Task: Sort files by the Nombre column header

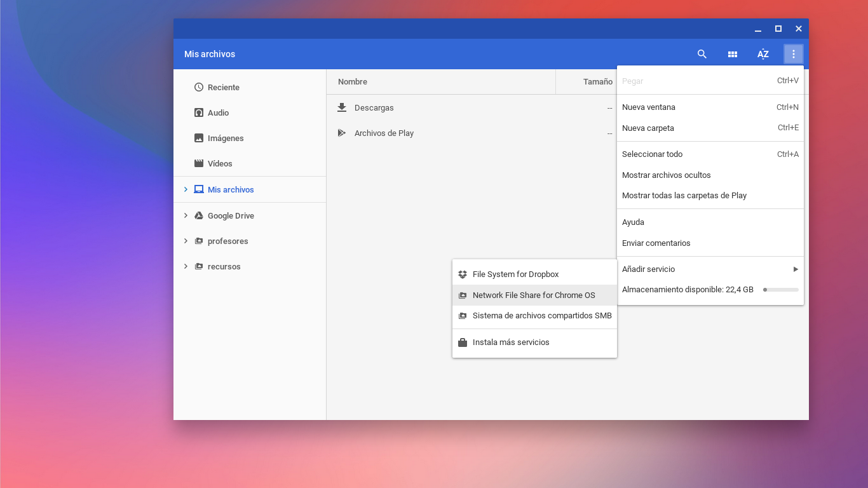Action: coord(352,81)
